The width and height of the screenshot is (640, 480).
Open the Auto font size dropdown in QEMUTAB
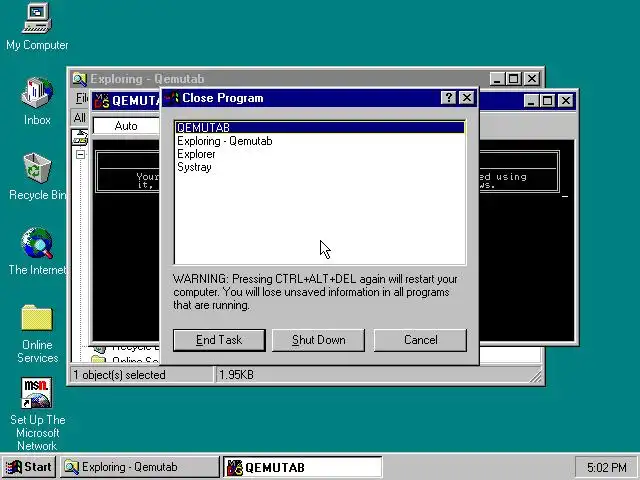(x=127, y=126)
